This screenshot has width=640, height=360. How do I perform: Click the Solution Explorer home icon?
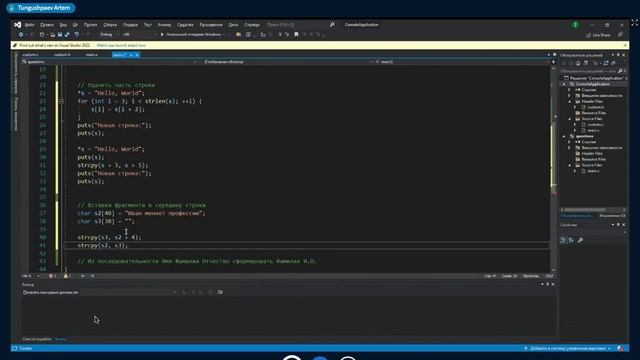578,63
